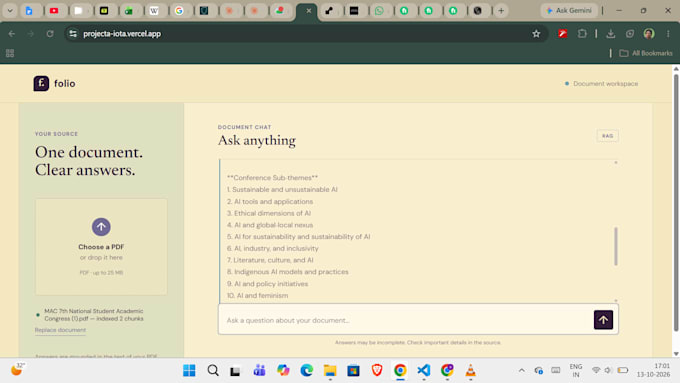Open VLC media player from taskbar

[x=471, y=370]
